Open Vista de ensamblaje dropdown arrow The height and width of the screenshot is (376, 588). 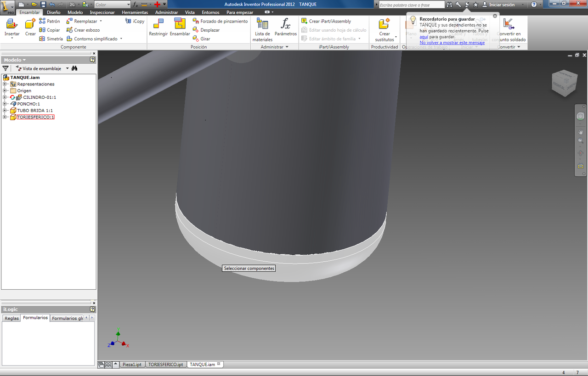click(x=67, y=68)
